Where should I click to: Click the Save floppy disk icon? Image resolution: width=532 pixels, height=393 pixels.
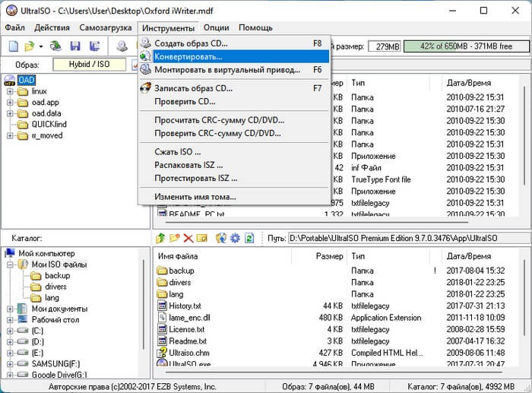75,46
